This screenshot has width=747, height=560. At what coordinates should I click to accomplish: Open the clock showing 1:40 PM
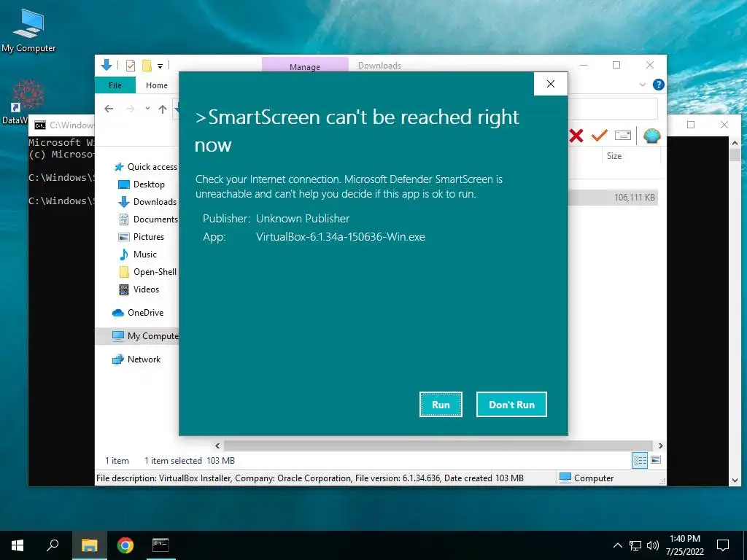684,545
